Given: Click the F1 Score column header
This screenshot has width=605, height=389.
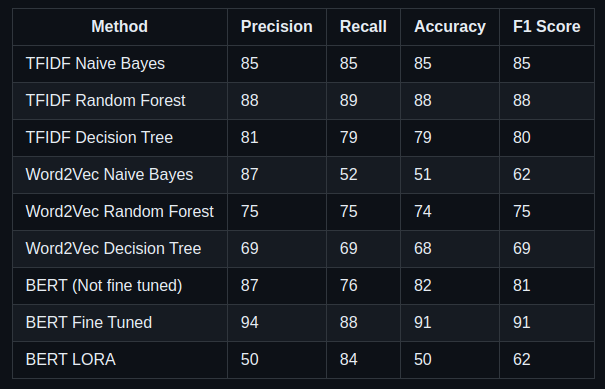Looking at the screenshot, I should (x=547, y=27).
